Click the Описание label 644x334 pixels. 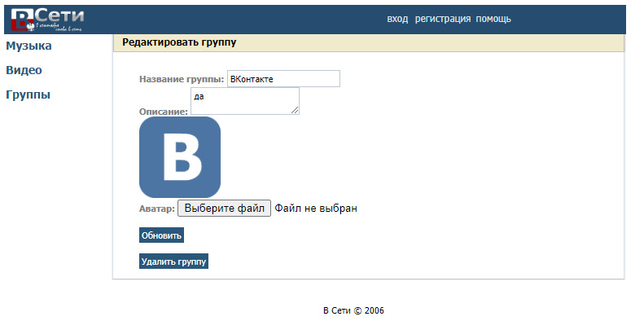[164, 112]
